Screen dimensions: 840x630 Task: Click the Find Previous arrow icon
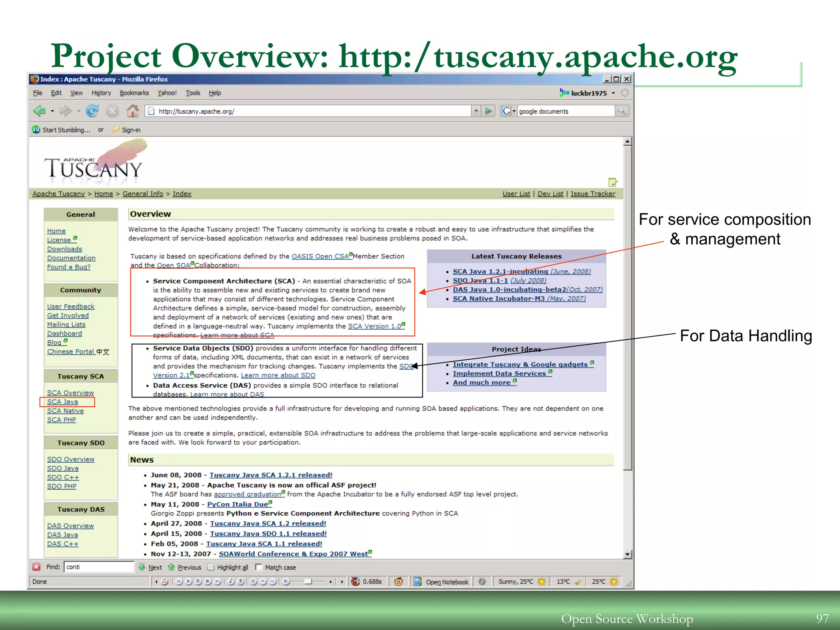(171, 567)
